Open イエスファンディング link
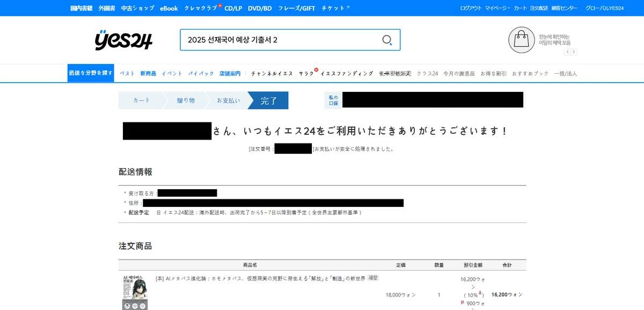This screenshot has width=644, height=310. pos(347,74)
